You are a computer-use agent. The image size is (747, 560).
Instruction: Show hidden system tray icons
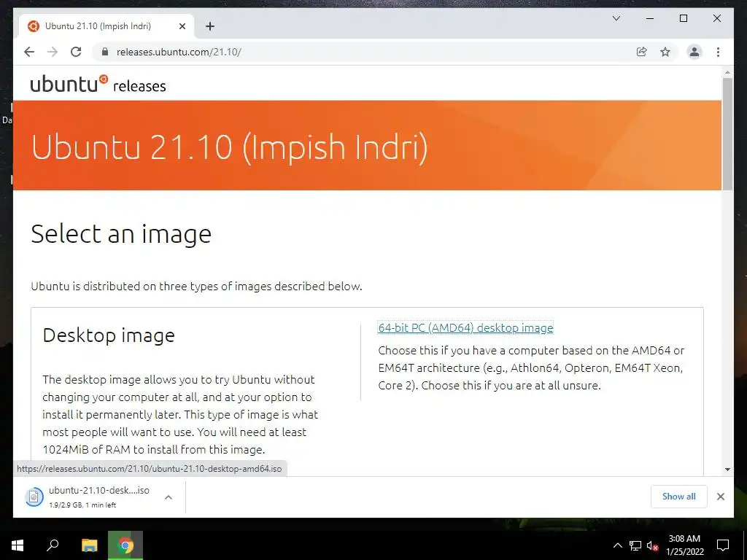617,545
